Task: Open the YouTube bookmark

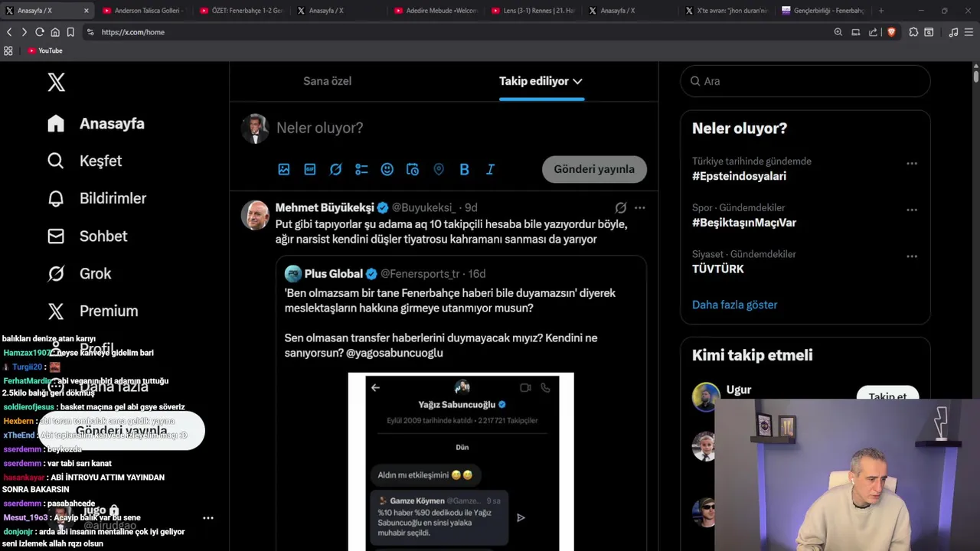Action: point(45,51)
